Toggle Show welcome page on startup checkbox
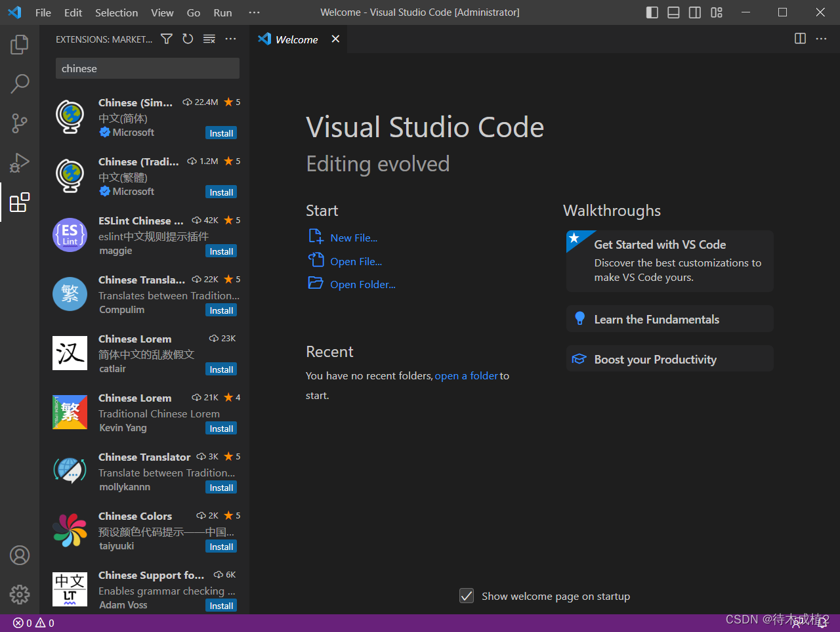This screenshot has width=840, height=632. pos(467,596)
